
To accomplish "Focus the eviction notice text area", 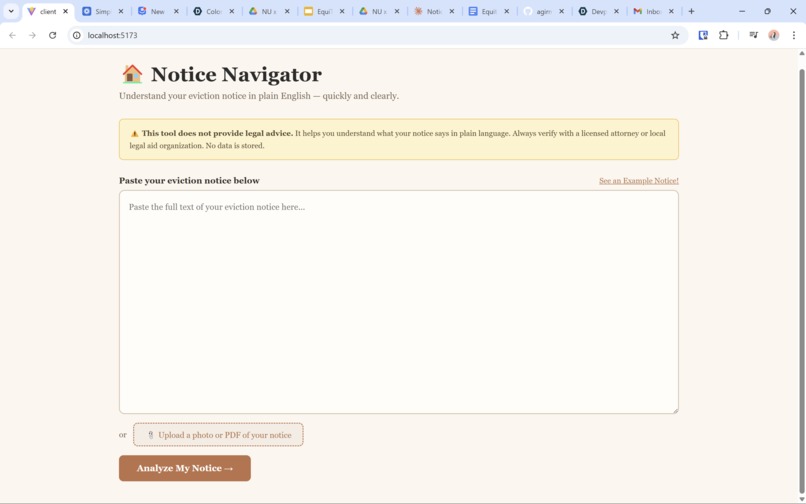I will click(398, 302).
